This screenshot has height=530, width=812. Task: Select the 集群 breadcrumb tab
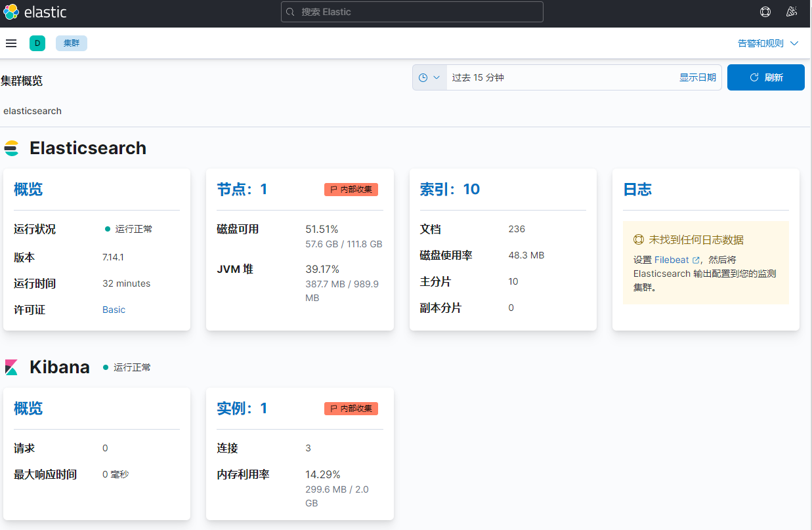[72, 43]
